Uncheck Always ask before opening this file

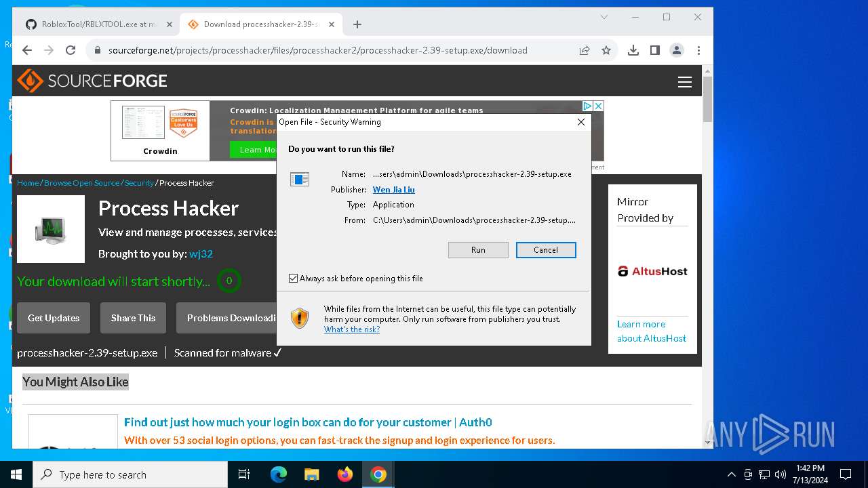[x=294, y=279]
